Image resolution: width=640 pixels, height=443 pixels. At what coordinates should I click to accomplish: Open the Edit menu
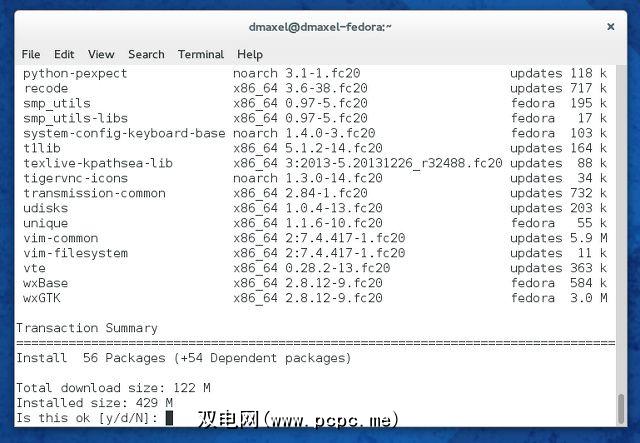(x=64, y=54)
